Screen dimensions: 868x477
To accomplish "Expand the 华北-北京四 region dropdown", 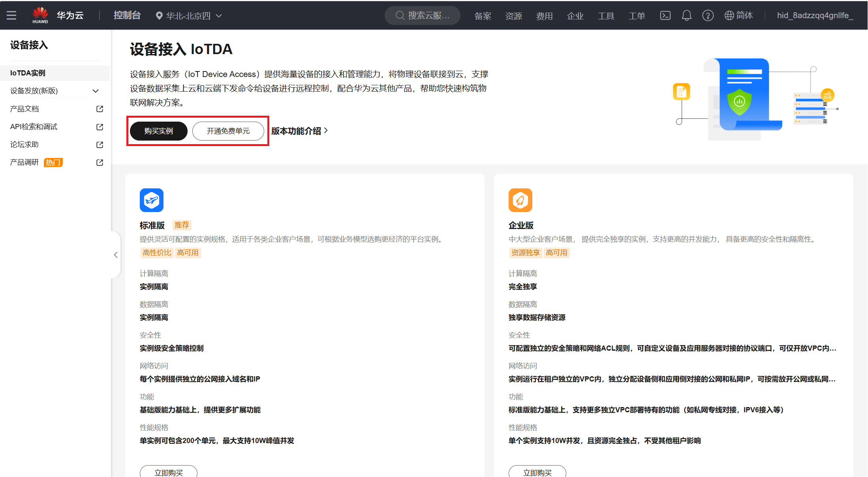I will (189, 16).
